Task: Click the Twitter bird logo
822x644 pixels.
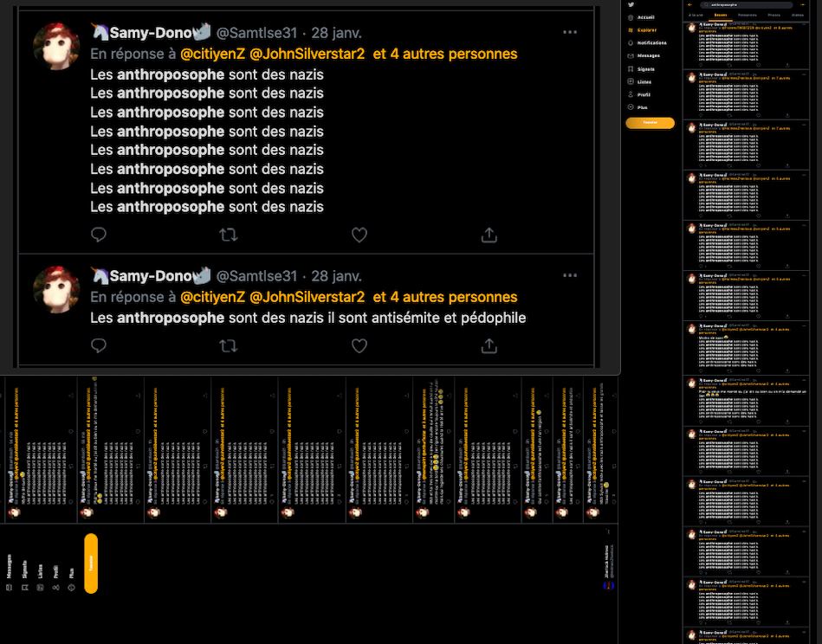Action: click(x=631, y=4)
